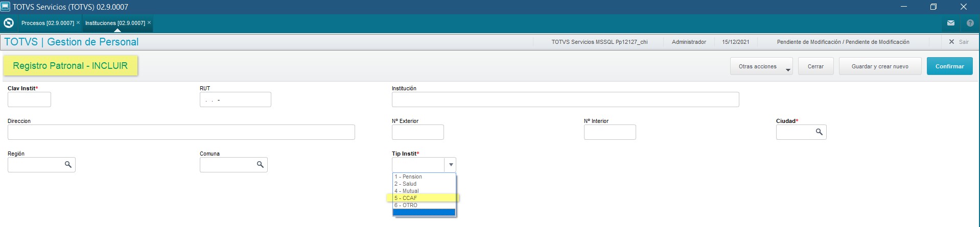Select option 5 - CCAF
980x227 pixels.
(x=424, y=198)
